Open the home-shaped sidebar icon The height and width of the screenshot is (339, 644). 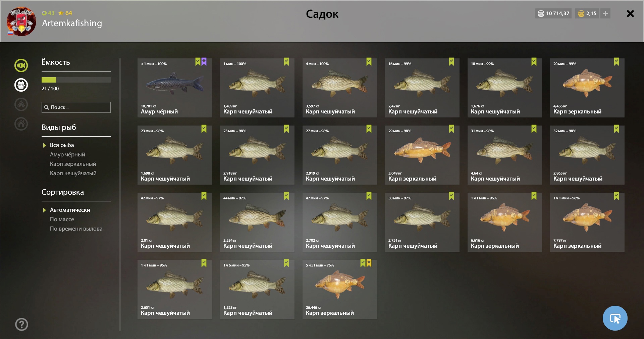21,124
